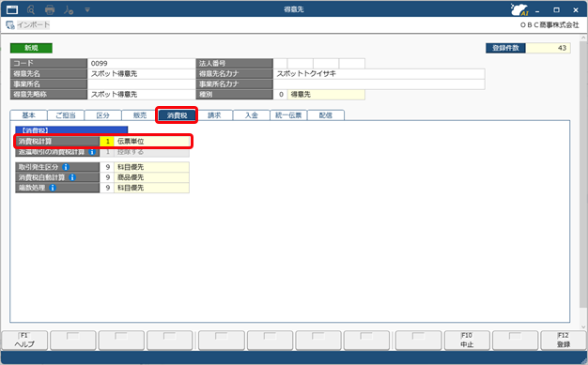Click the インポート text link
Viewport: 588px width, 365px height.
pos(33,25)
